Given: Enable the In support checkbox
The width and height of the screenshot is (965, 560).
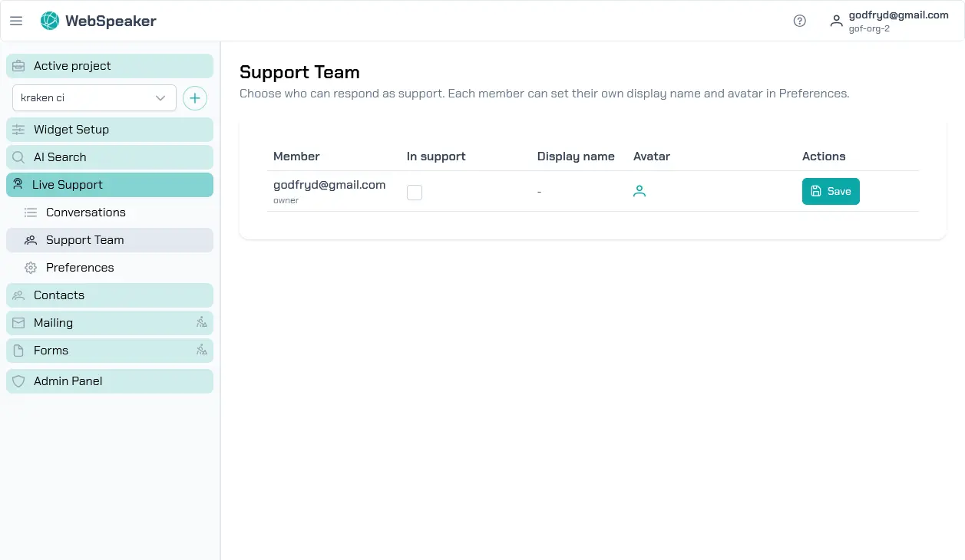Looking at the screenshot, I should 415,192.
